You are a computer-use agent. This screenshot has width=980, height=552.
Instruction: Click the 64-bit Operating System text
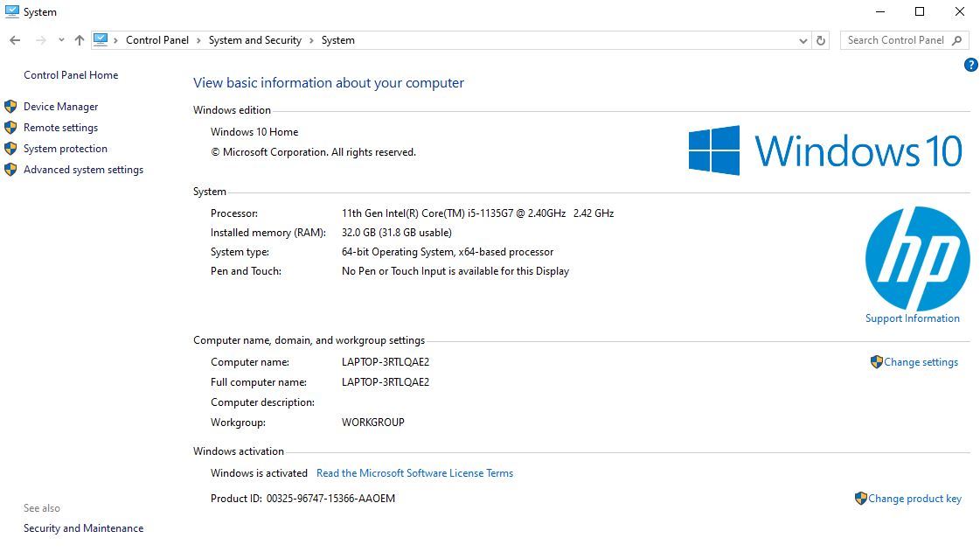(448, 252)
